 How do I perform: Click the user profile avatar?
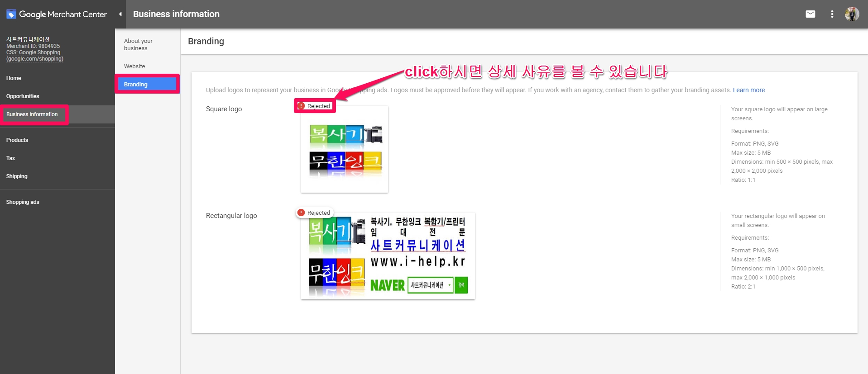[x=851, y=14]
